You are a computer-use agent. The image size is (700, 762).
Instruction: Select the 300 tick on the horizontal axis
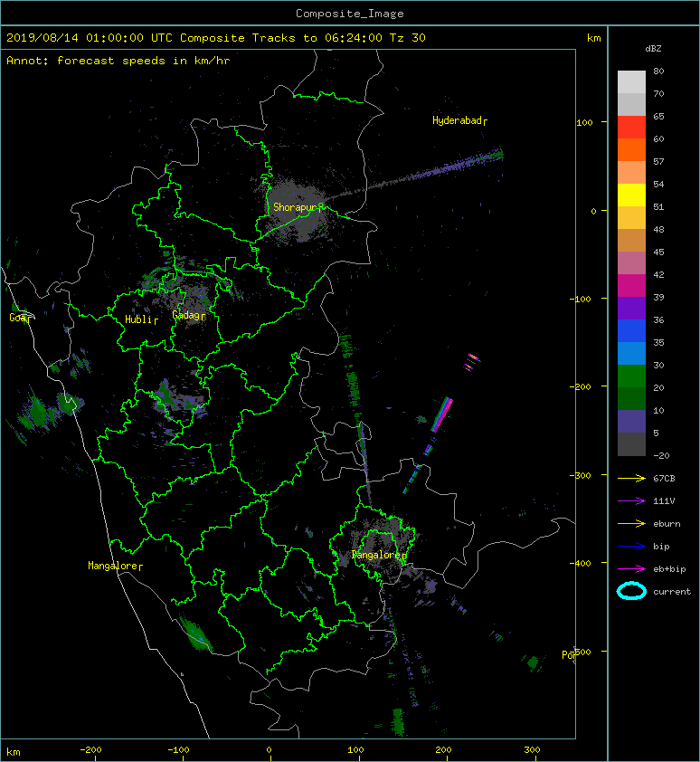tap(533, 750)
